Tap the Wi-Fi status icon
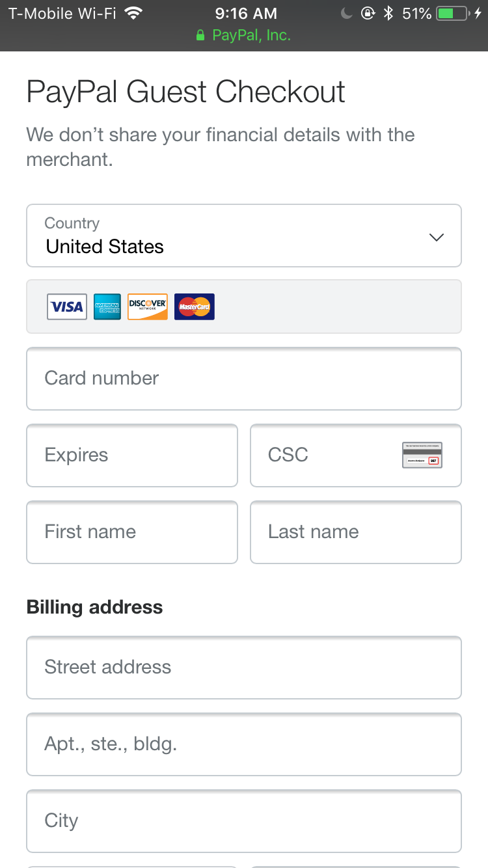The width and height of the screenshot is (488, 868). [133, 13]
